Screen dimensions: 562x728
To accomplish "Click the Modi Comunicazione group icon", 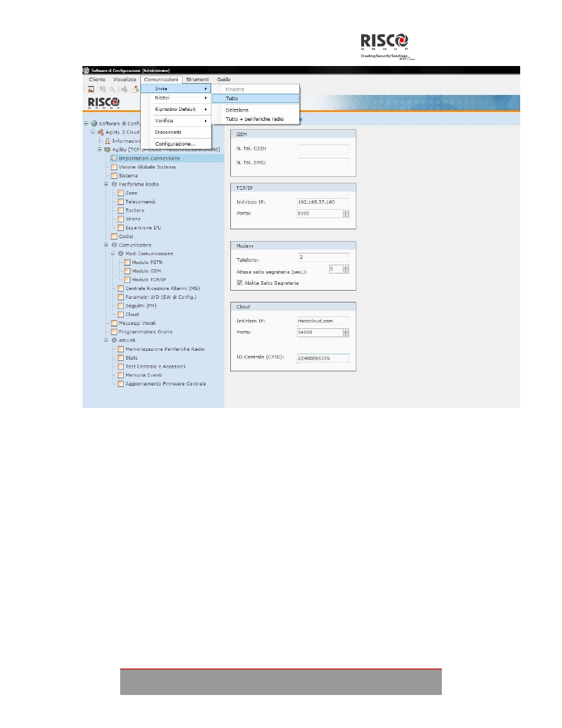I will (x=121, y=254).
